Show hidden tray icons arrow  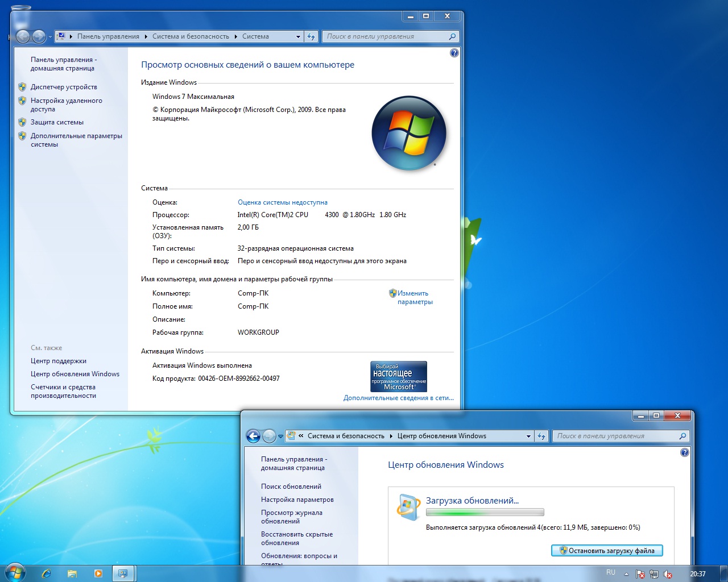(x=626, y=574)
